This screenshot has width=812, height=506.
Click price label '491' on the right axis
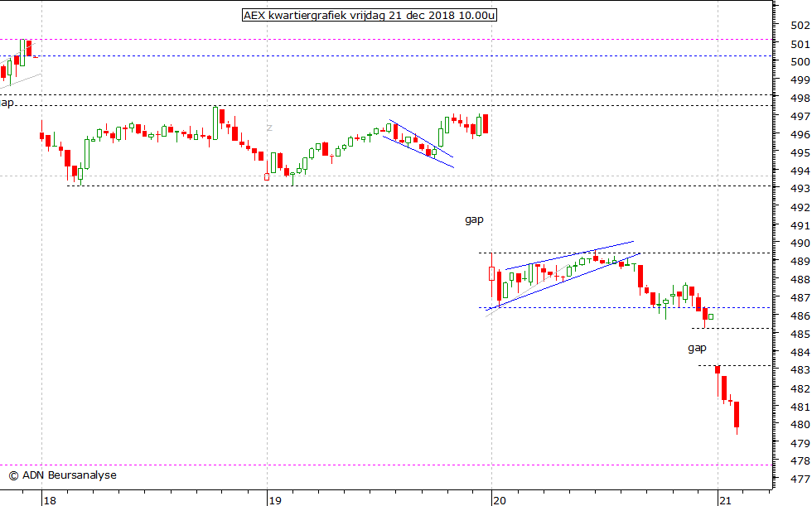pos(800,225)
